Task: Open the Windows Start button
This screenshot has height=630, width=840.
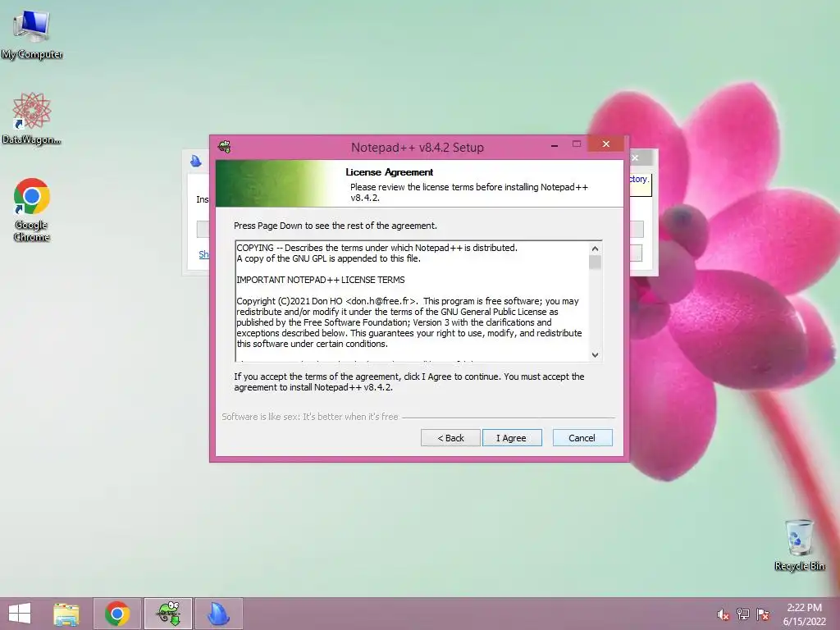Action: (x=20, y=614)
